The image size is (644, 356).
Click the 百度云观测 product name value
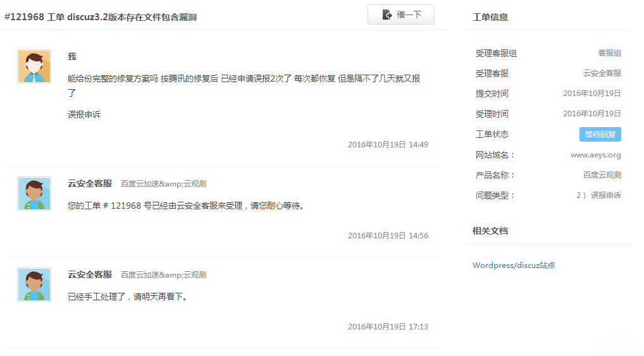(x=602, y=175)
